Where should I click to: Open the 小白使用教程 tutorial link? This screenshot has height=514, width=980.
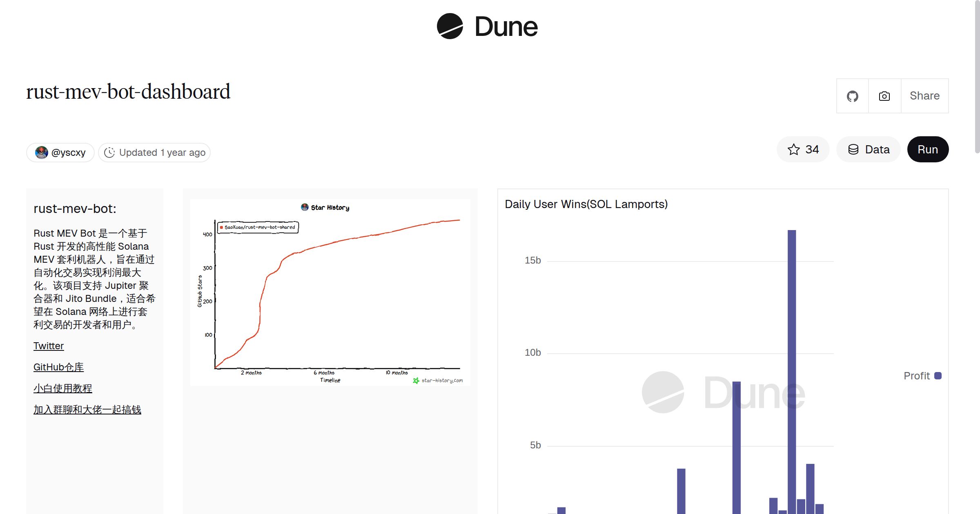click(x=62, y=388)
